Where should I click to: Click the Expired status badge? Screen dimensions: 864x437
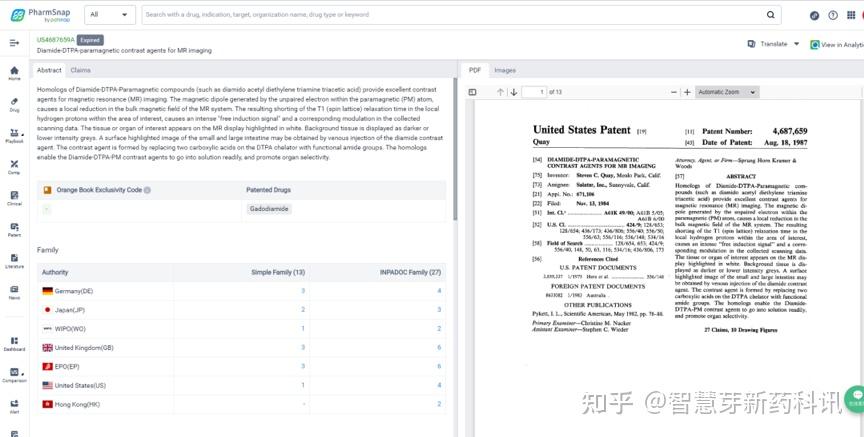[x=90, y=40]
